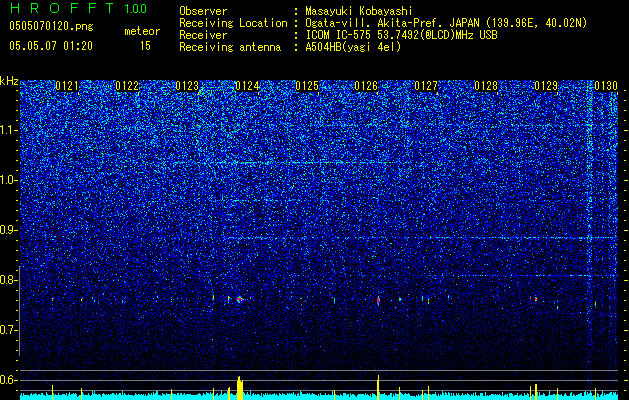Click the 1.0 kHz axis label
The width and height of the screenshot is (629, 400).
click(8, 181)
